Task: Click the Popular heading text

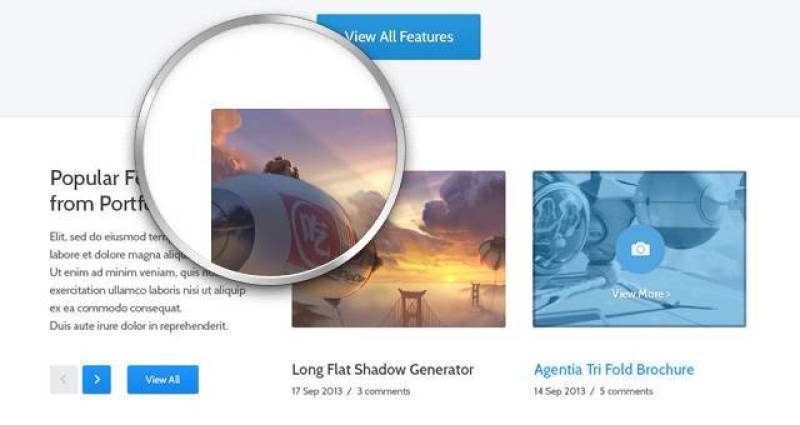Action: tap(84, 178)
